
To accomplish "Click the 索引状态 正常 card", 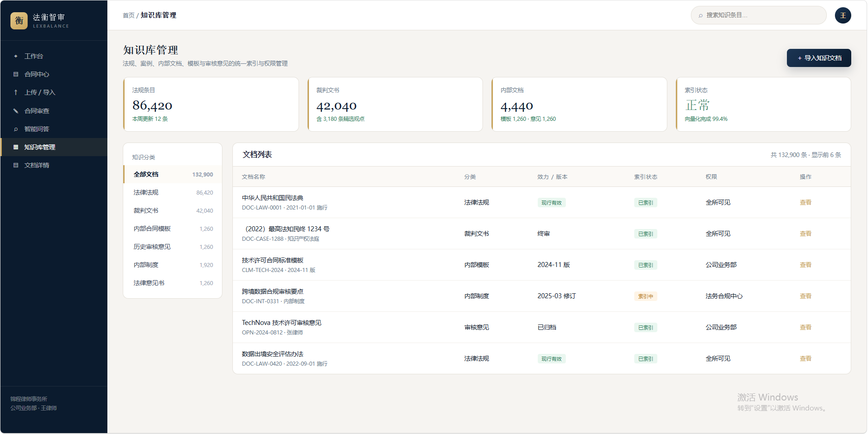I will 763,105.
